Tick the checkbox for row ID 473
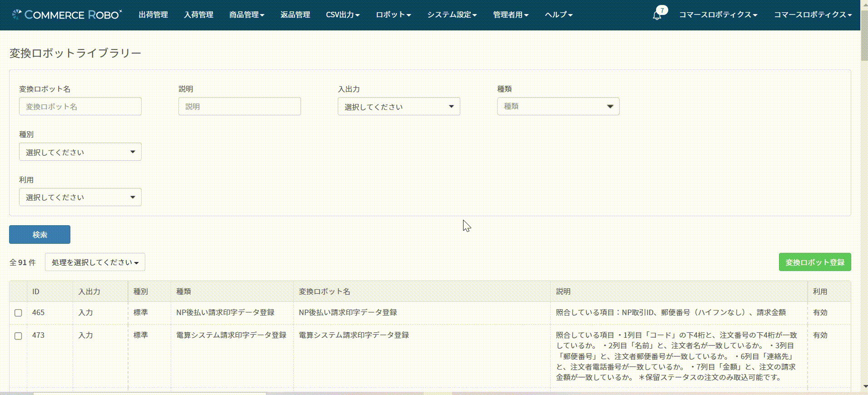 [x=18, y=336]
